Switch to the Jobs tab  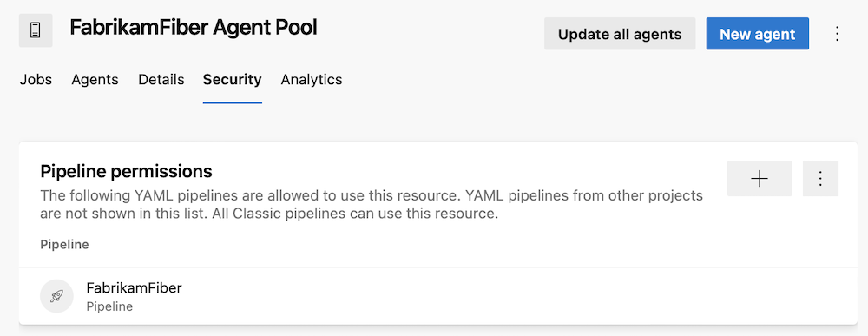(36, 80)
